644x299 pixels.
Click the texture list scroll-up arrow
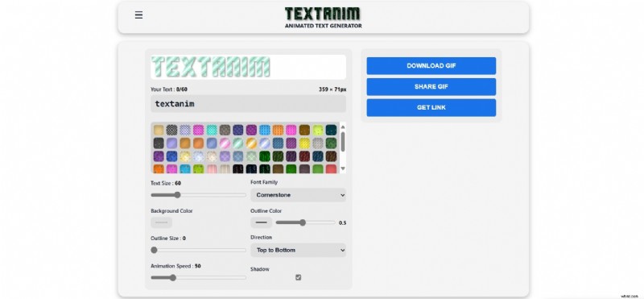[343, 127]
